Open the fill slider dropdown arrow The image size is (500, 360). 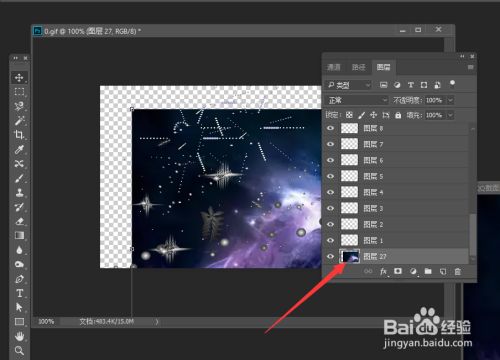click(451, 115)
